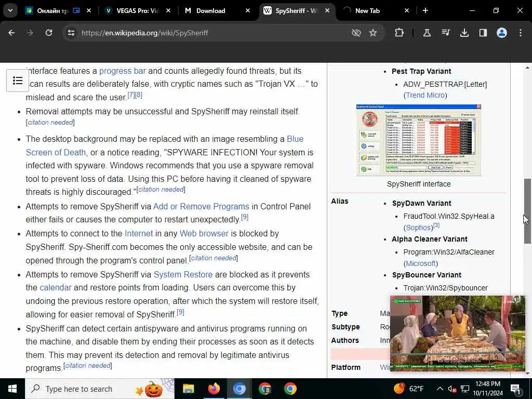This screenshot has height=399, width=532.
Task: Open the Google Chrome taskbar icon
Action: pyautogui.click(x=290, y=389)
